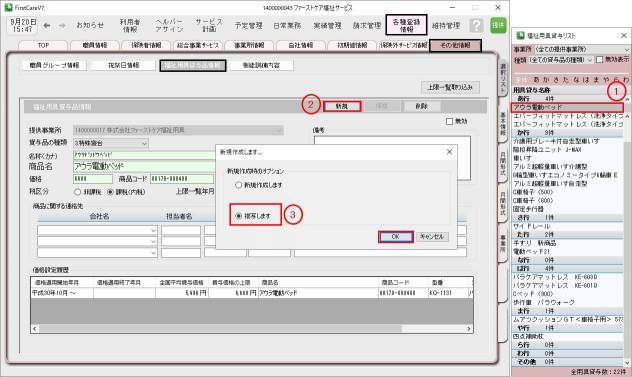Image resolution: width=632 pixels, height=377 pixels.
Task: Open the 各種登録情報 menu
Action: 406,25
